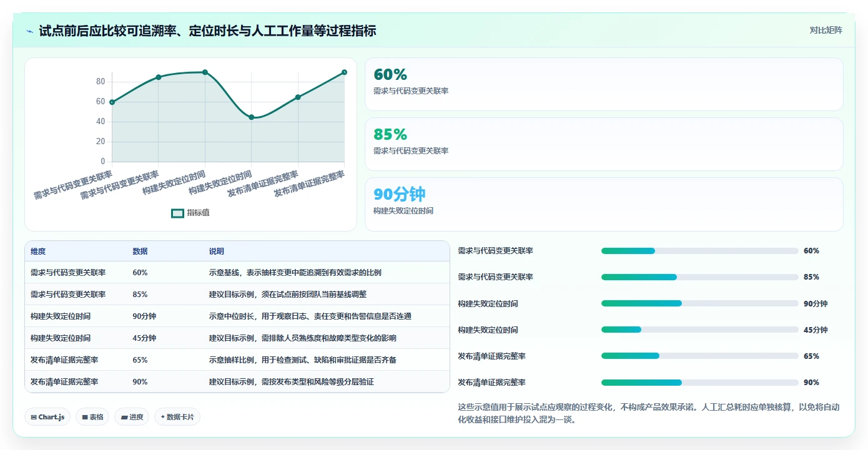This screenshot has height=450, width=868.
Task: Click the 维度 column header
Action: [x=38, y=252]
